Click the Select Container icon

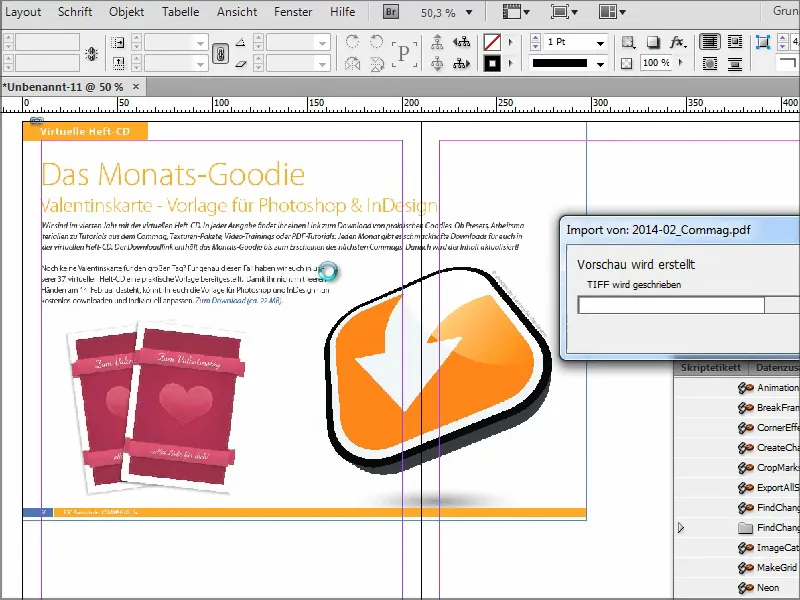click(437, 42)
